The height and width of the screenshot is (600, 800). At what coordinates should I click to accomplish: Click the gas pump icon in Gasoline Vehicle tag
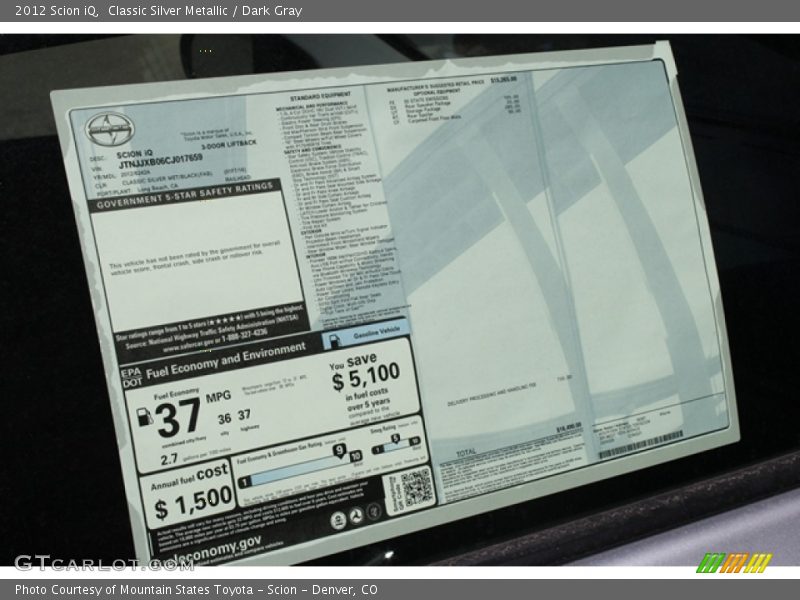click(336, 339)
